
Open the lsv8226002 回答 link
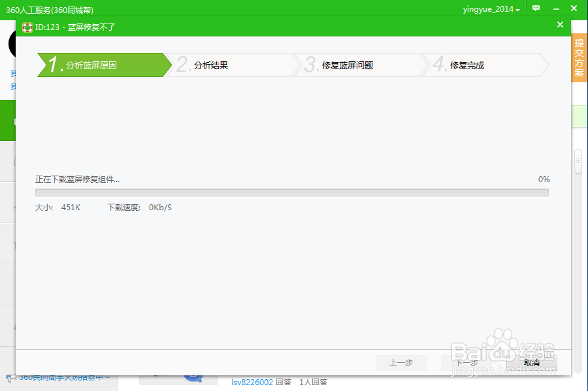coord(252,382)
